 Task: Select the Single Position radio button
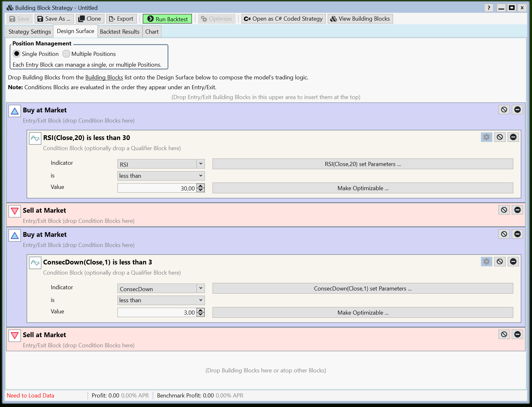tap(16, 54)
